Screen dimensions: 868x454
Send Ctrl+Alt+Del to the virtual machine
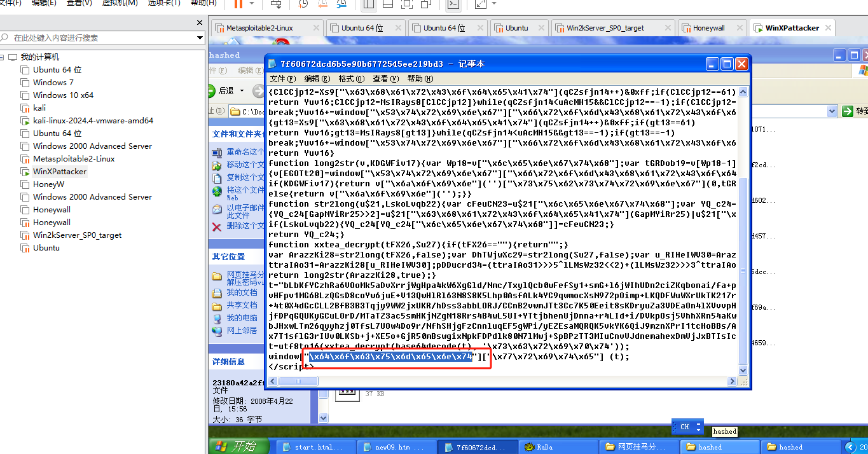point(276,4)
